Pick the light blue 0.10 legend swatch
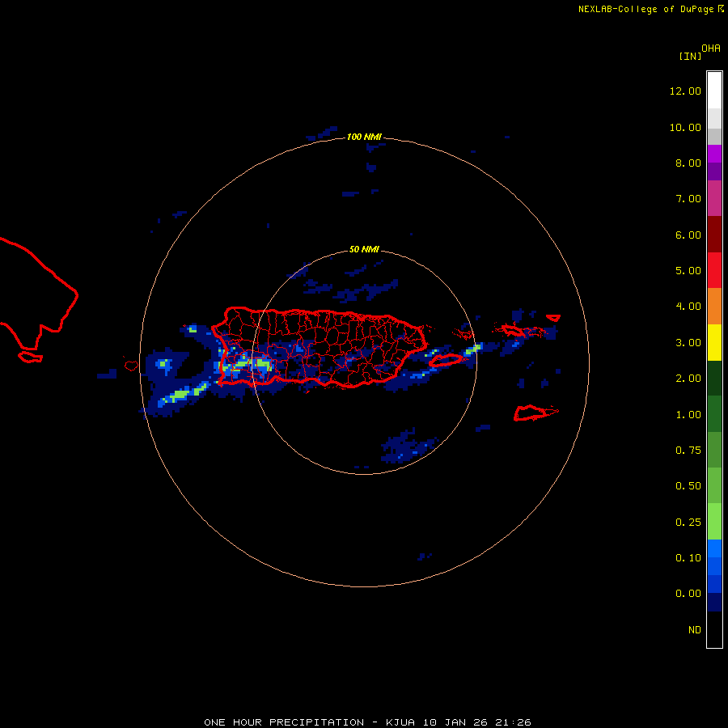Screen dimensions: 728x728 click(714, 548)
